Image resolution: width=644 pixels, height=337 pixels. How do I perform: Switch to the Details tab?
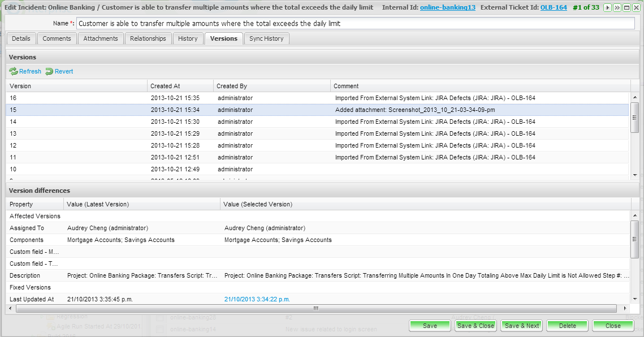click(21, 38)
